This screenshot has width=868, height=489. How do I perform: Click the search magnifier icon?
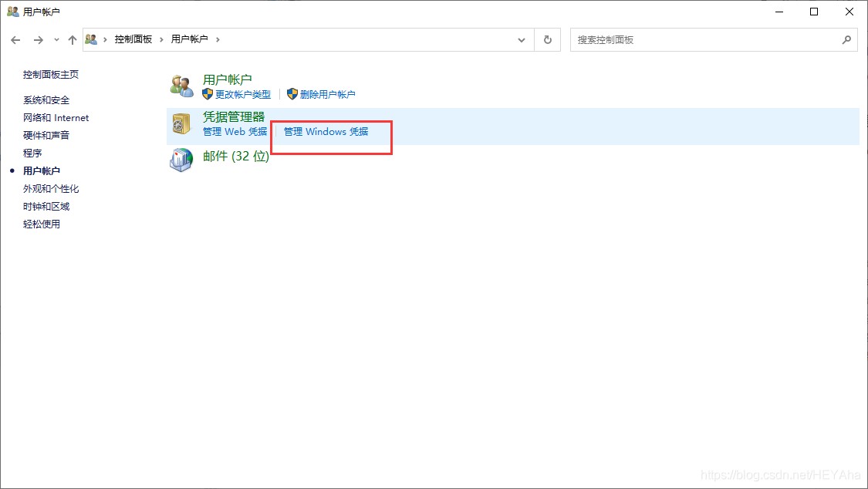point(846,40)
